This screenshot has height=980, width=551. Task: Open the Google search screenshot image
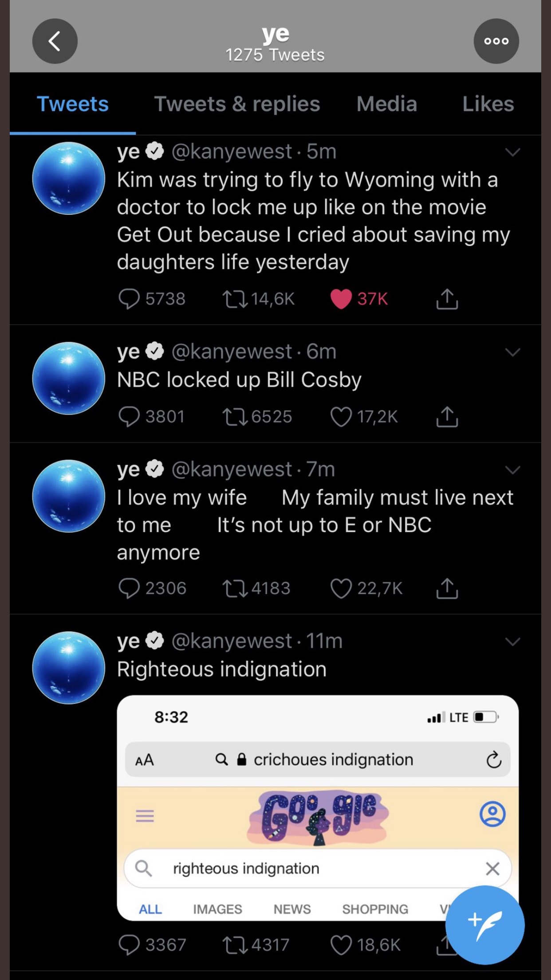pos(317,808)
